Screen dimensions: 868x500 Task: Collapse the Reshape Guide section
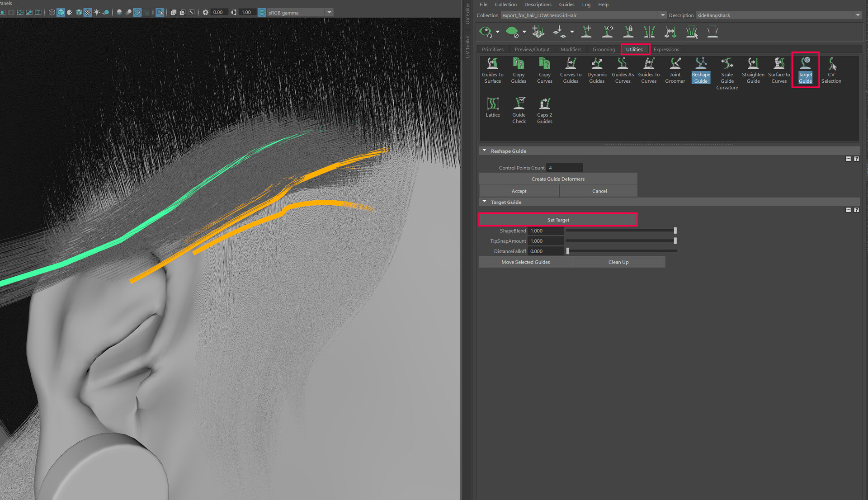(485, 151)
